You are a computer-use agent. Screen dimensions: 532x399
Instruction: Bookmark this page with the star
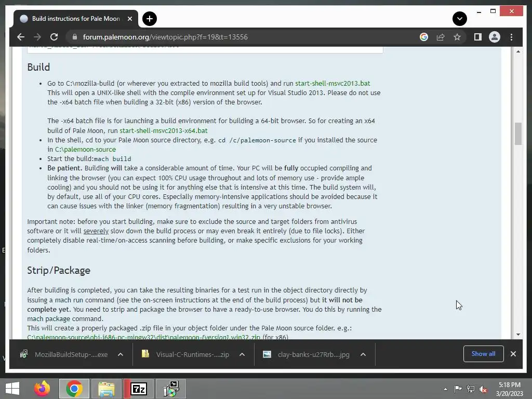457,37
